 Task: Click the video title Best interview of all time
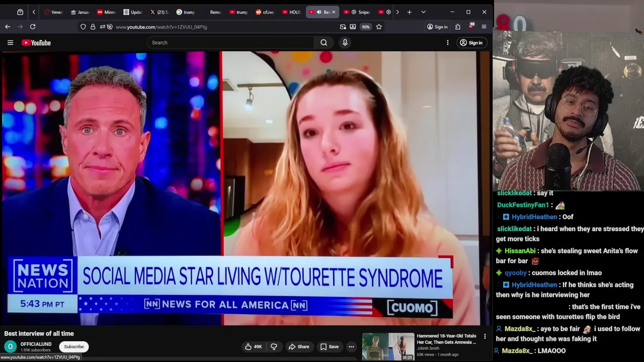pyautogui.click(x=39, y=333)
